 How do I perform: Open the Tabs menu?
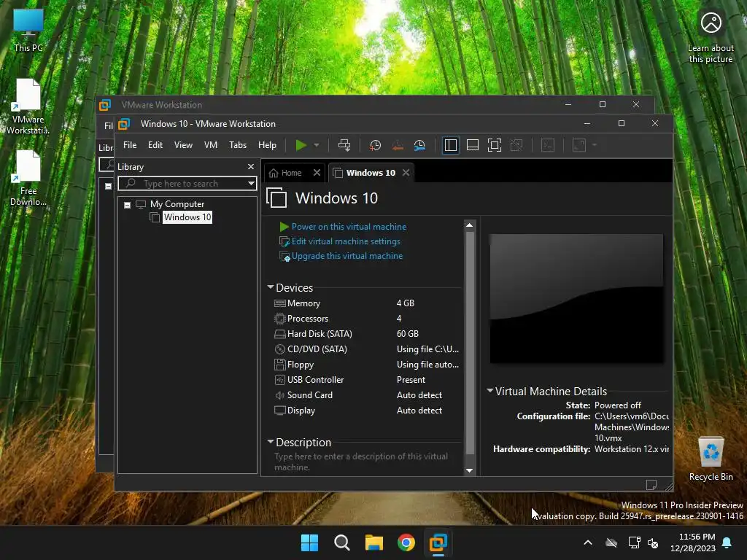coord(238,145)
